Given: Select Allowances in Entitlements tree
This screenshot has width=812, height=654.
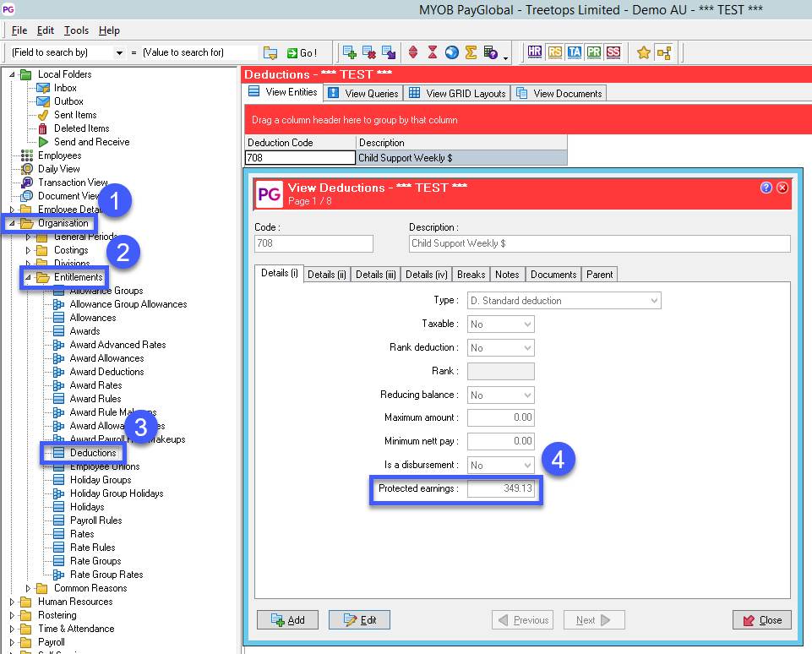Looking at the screenshot, I should (93, 318).
